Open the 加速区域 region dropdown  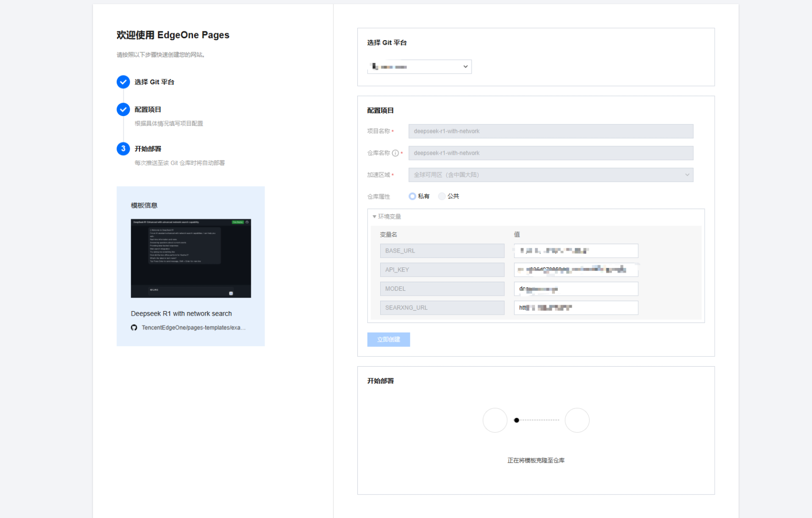click(x=551, y=175)
